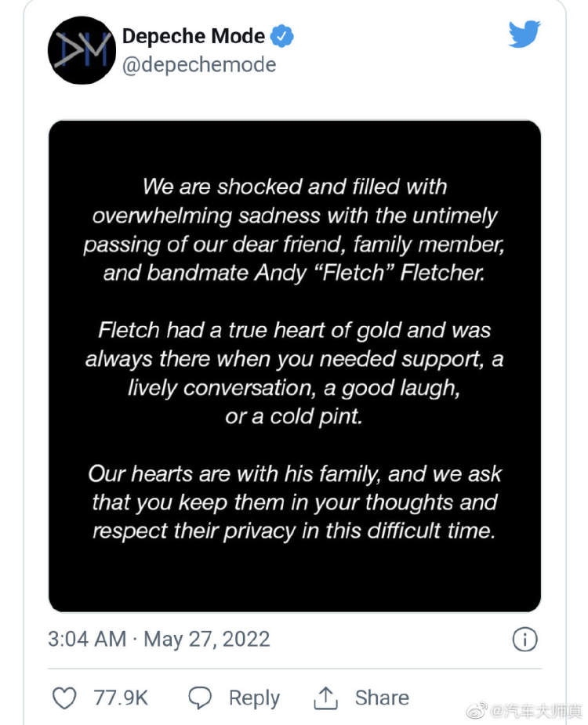Click the Twitter bird logo
The width and height of the screenshot is (588, 725).
pyautogui.click(x=524, y=34)
